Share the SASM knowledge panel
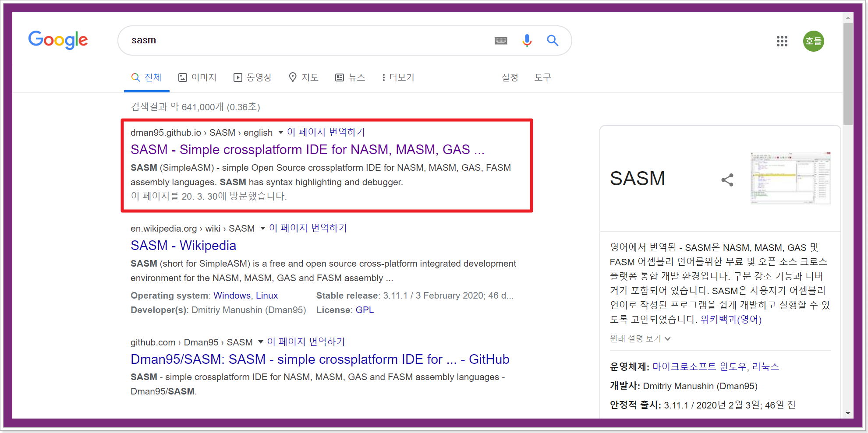 pos(727,180)
